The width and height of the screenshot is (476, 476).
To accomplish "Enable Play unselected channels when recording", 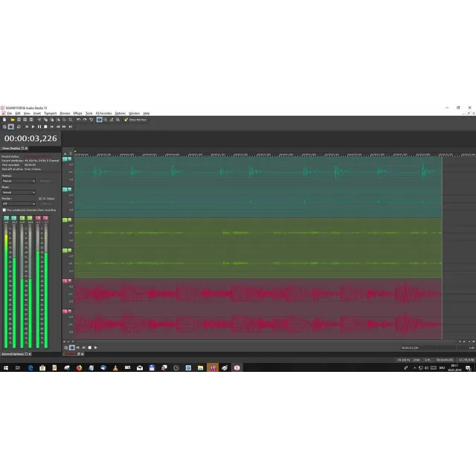I will [4, 210].
